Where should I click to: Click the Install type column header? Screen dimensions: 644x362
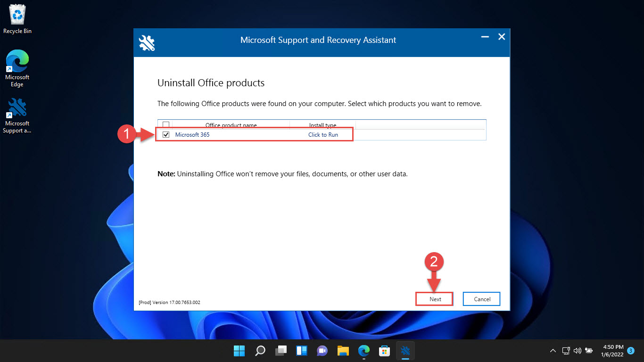pyautogui.click(x=322, y=125)
